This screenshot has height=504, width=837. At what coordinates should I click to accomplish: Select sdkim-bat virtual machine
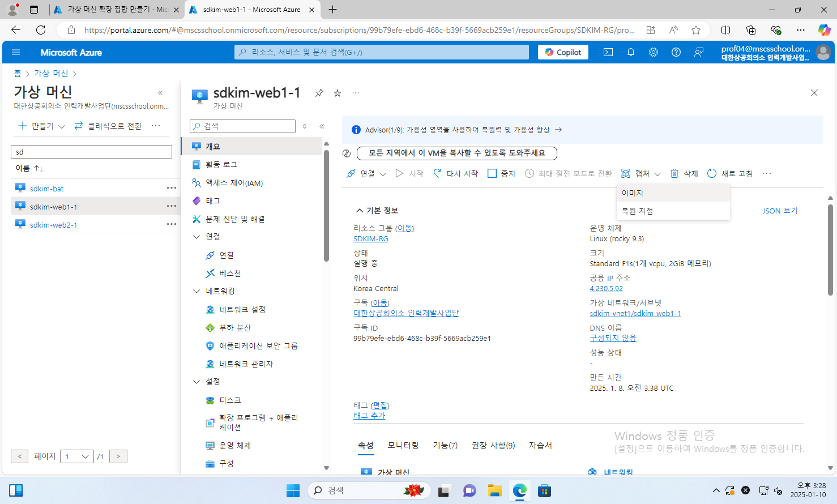point(46,189)
